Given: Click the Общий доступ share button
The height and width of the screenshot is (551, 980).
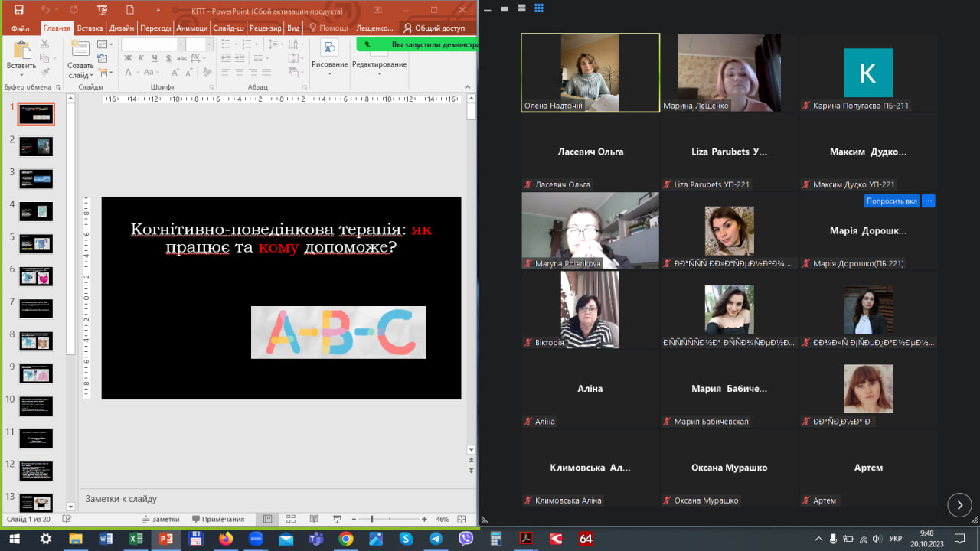Looking at the screenshot, I should pyautogui.click(x=434, y=28).
